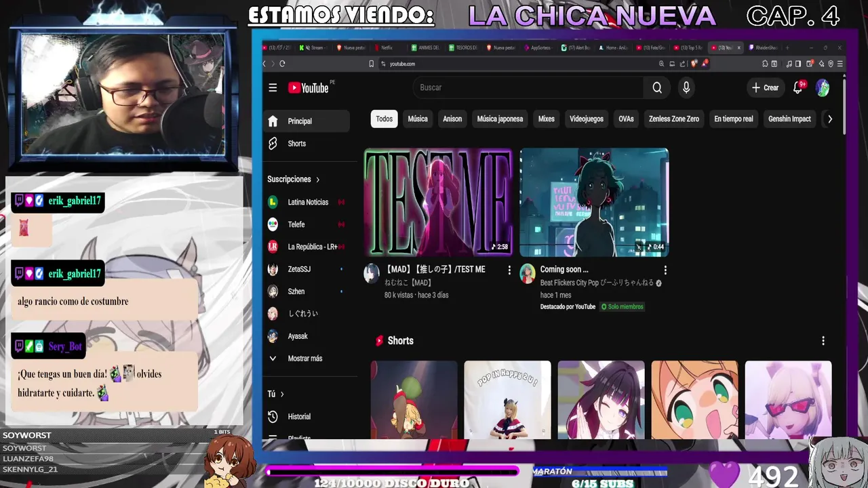Viewport: 868px width, 488px height.
Task: Open the しぐれうい channel
Action: click(x=307, y=314)
